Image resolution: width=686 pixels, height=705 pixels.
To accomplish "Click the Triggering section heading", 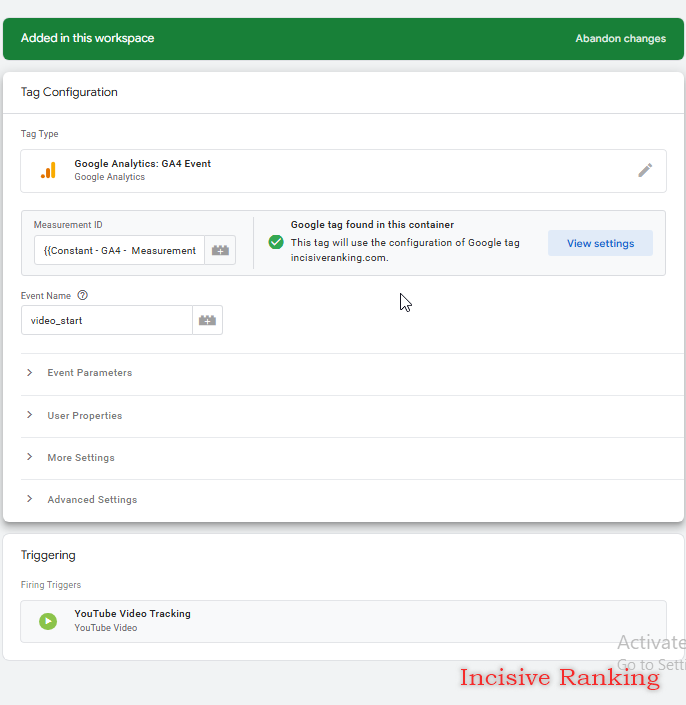I will [x=48, y=555].
